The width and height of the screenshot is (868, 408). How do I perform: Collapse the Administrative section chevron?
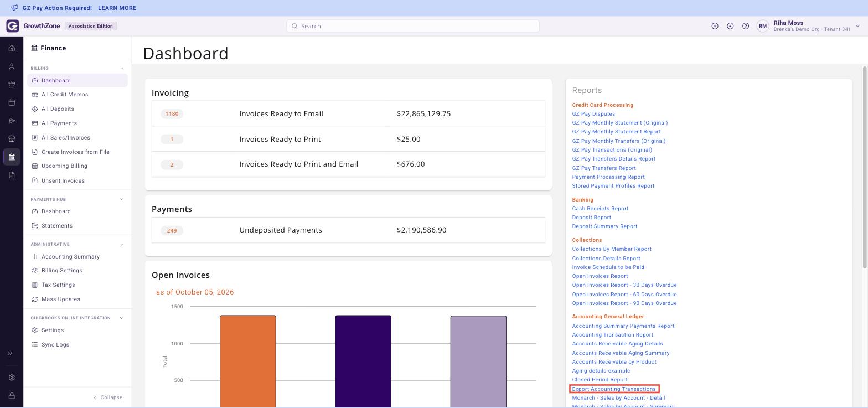(122, 244)
